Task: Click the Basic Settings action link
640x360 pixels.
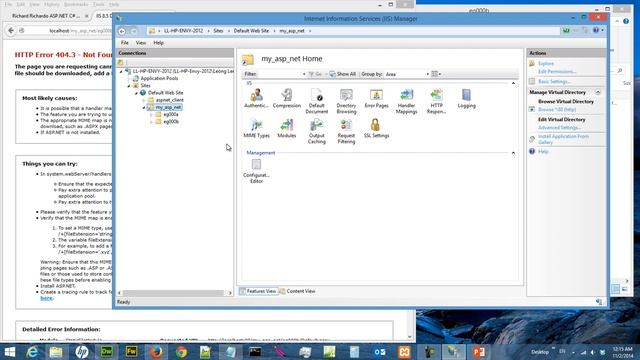Action: (554, 82)
